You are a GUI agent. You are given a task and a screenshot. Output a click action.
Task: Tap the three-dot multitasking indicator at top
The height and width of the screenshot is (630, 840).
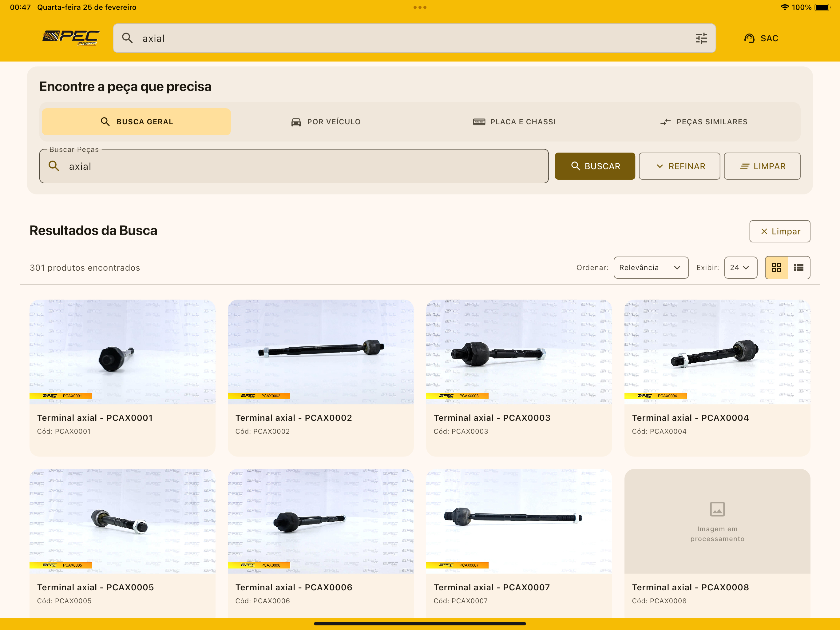click(x=420, y=7)
